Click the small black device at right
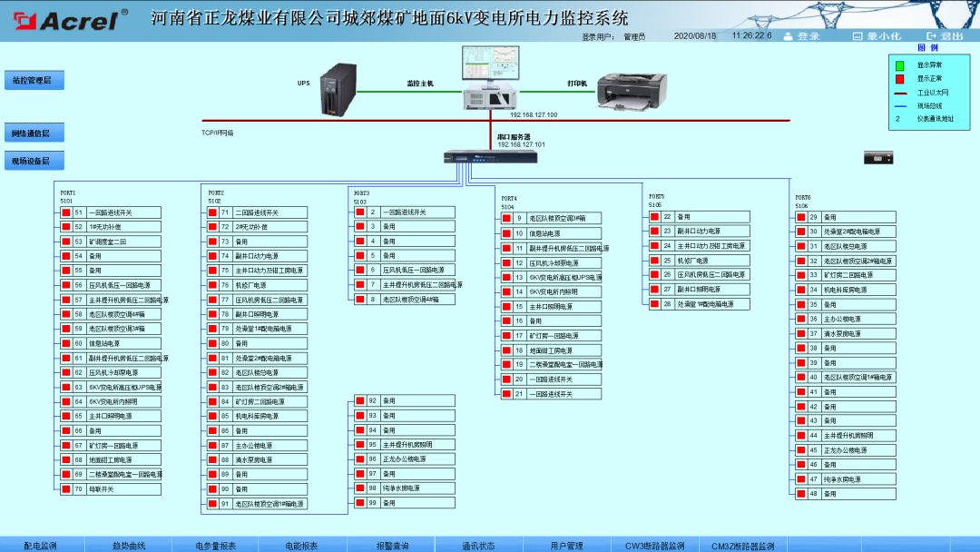 (x=878, y=158)
